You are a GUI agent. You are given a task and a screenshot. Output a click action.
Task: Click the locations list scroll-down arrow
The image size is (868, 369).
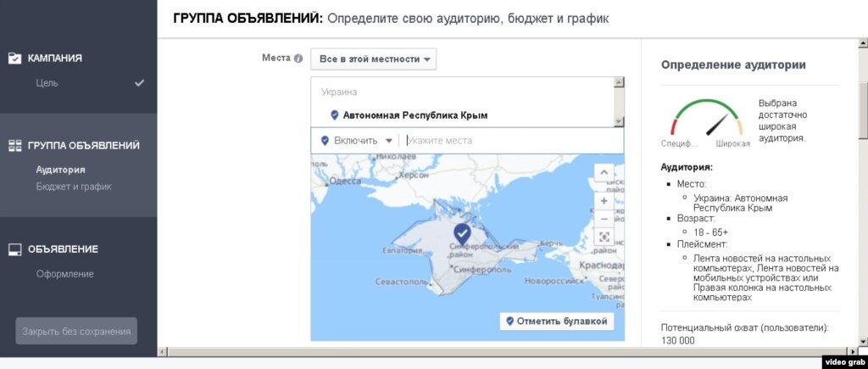tap(618, 121)
